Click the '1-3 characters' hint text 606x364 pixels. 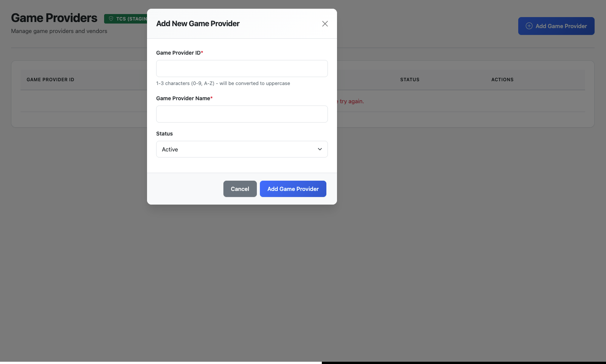[x=223, y=84]
